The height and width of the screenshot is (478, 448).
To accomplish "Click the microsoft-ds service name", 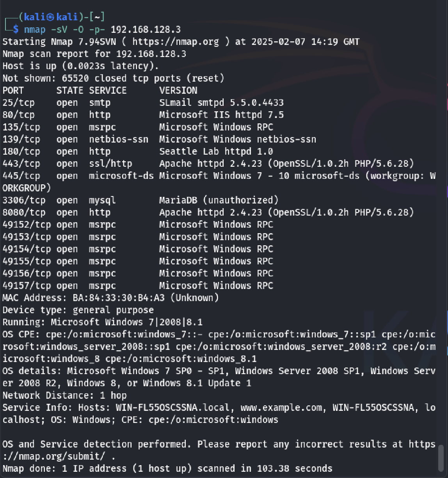I will 121,176.
